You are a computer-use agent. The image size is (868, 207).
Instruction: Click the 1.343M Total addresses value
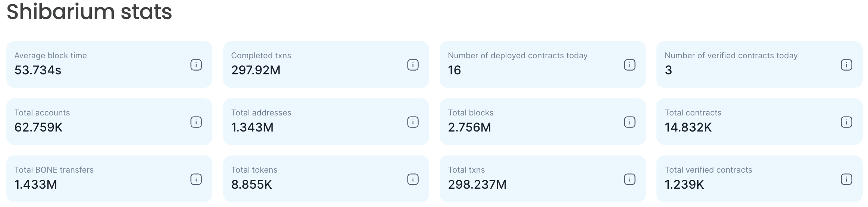(x=252, y=127)
